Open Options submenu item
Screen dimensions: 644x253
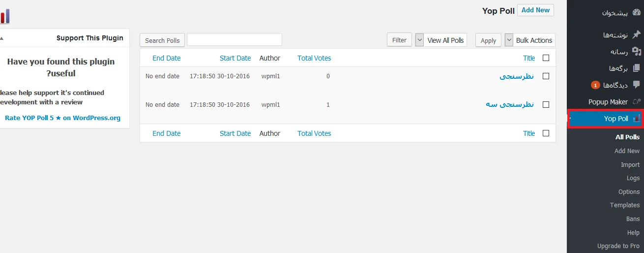click(x=629, y=192)
